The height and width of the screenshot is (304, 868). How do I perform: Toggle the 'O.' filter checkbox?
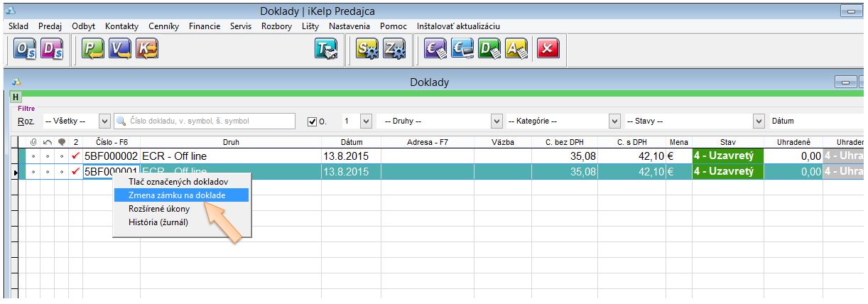312,121
